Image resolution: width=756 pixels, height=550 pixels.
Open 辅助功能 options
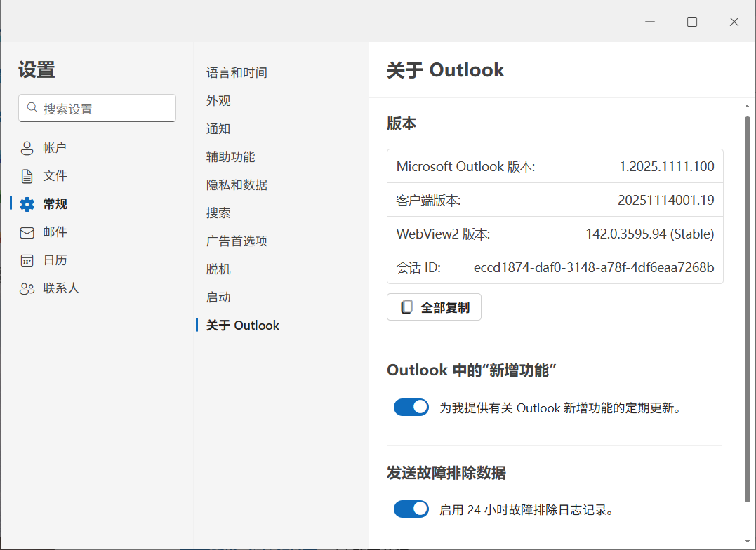230,156
